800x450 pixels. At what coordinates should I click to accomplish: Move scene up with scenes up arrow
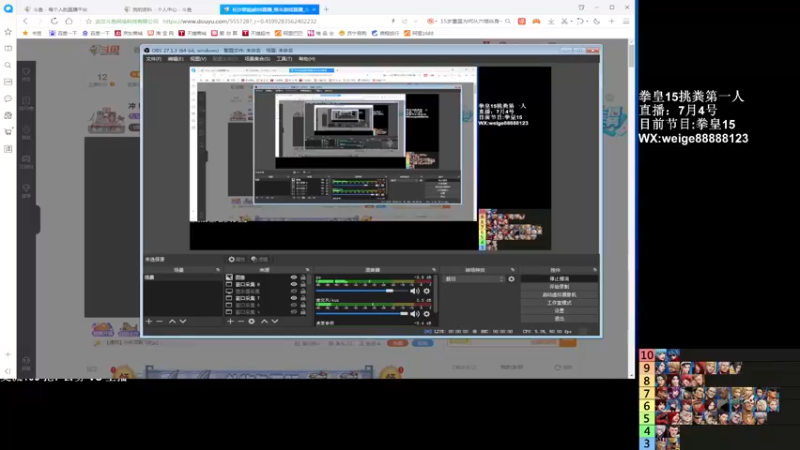pos(172,321)
